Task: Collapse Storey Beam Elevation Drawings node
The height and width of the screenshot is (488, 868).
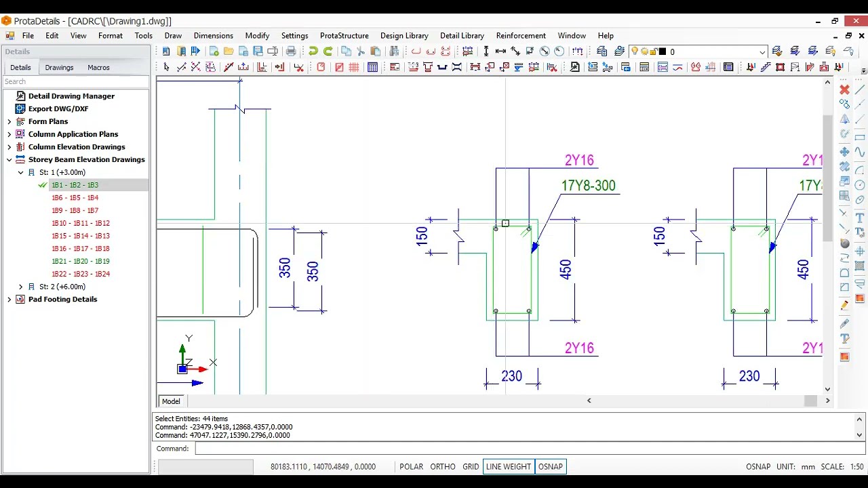Action: coord(9,160)
